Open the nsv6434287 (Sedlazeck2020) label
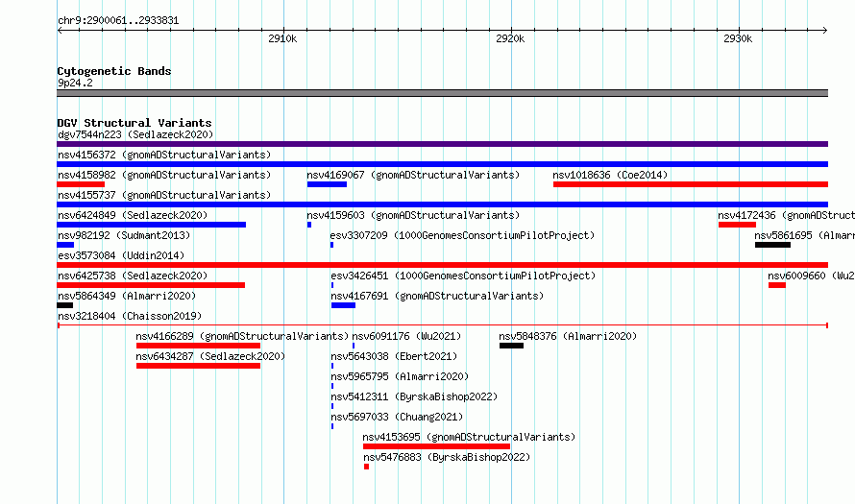This screenshot has height=504, width=855. [210, 356]
